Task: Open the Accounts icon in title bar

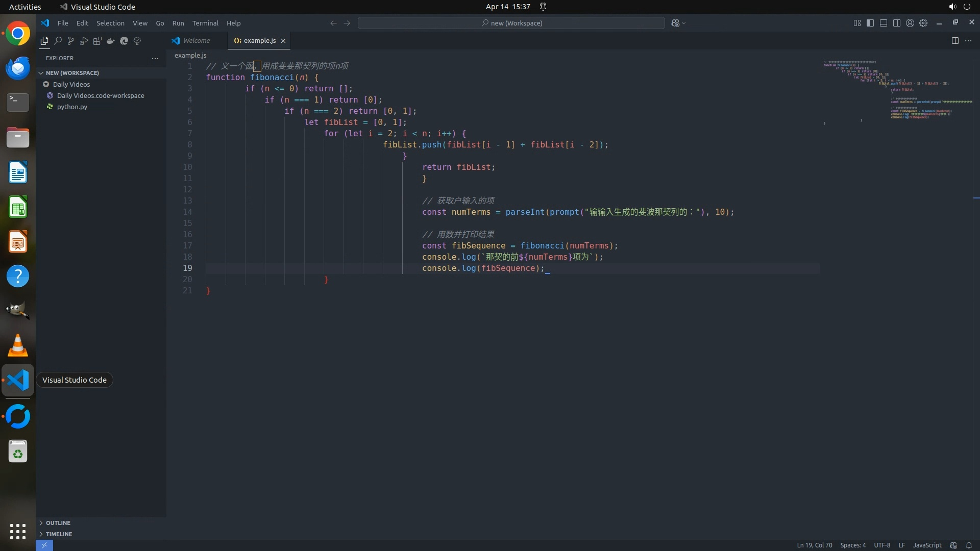Action: pyautogui.click(x=910, y=23)
